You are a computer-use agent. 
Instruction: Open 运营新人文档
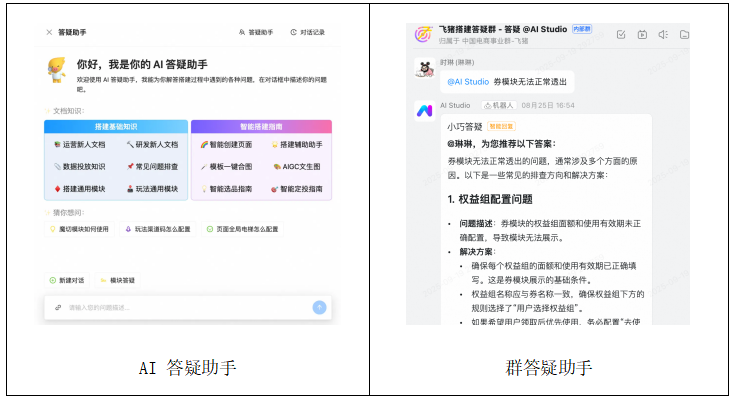coord(79,145)
